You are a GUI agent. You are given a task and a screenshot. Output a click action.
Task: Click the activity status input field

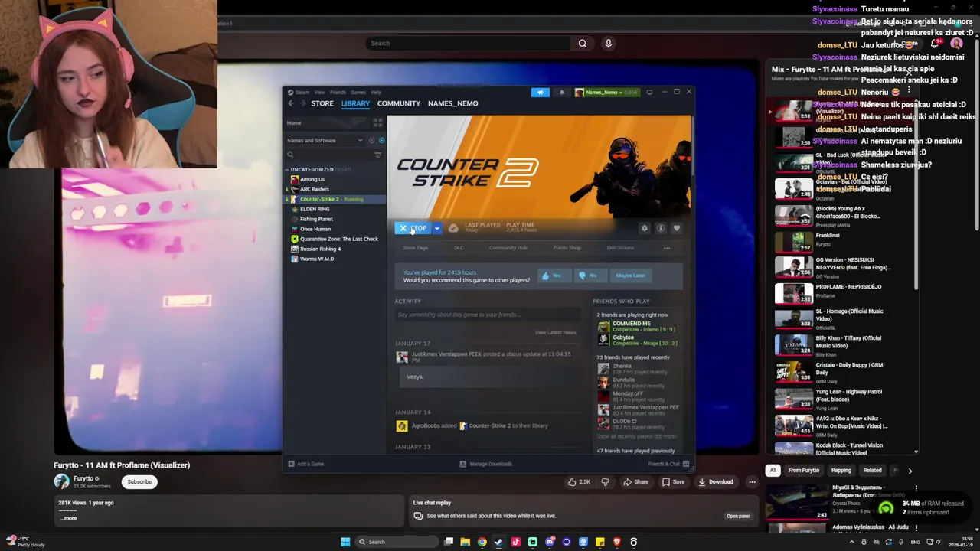point(487,315)
